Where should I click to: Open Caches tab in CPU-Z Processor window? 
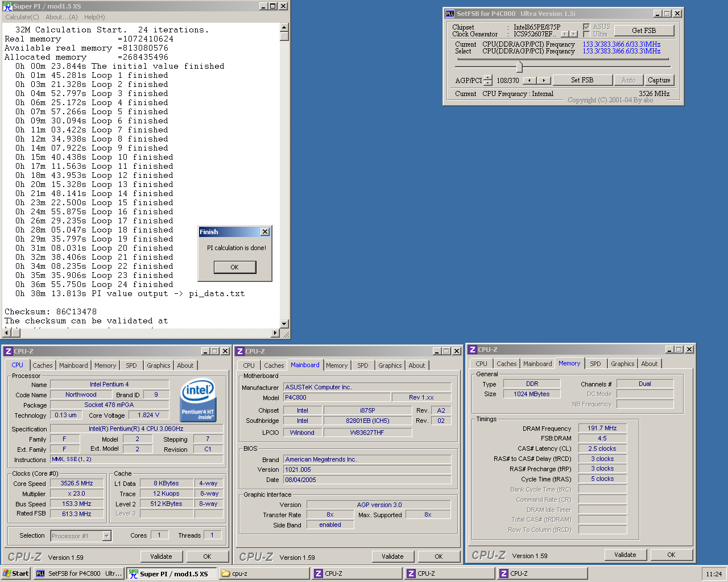(43, 365)
